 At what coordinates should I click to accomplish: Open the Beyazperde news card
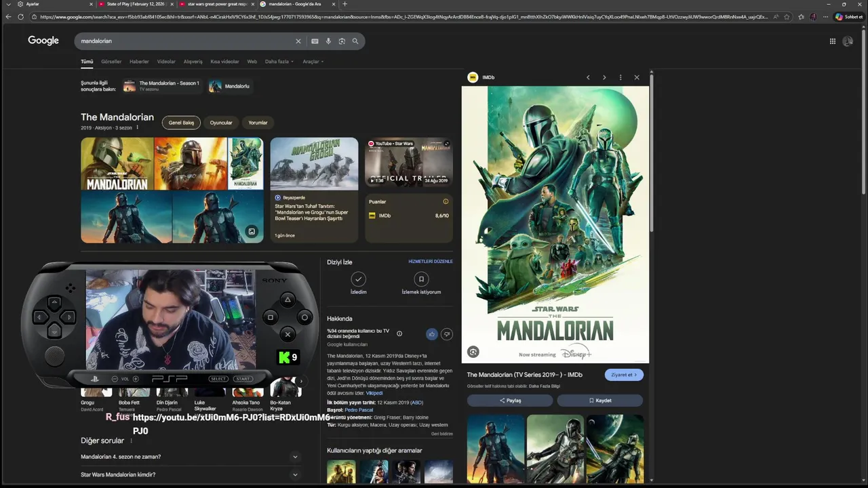pyautogui.click(x=314, y=190)
